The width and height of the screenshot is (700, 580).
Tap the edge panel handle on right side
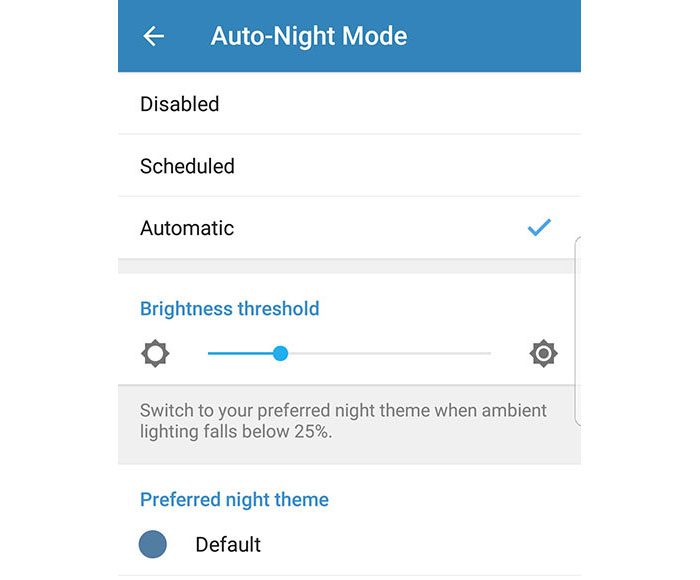577,330
